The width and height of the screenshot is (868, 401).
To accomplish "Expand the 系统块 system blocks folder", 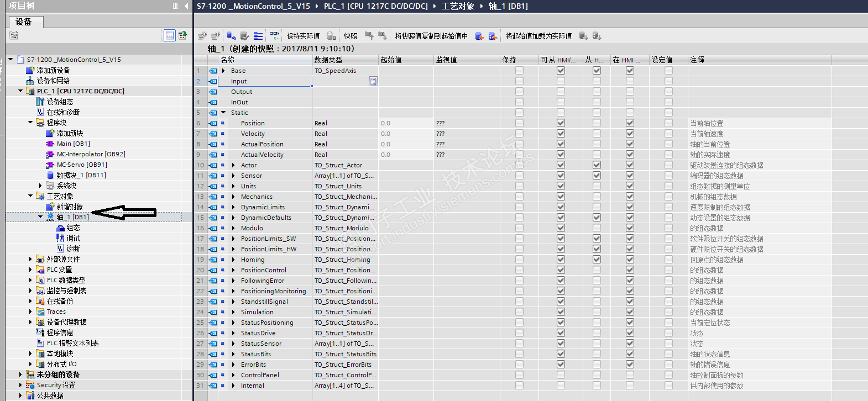I will 40,186.
